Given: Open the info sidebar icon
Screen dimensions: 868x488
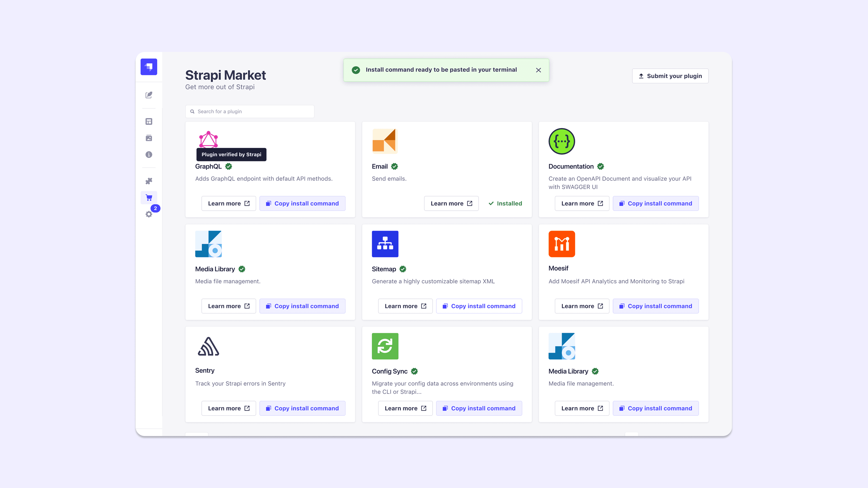Looking at the screenshot, I should pos(149,155).
